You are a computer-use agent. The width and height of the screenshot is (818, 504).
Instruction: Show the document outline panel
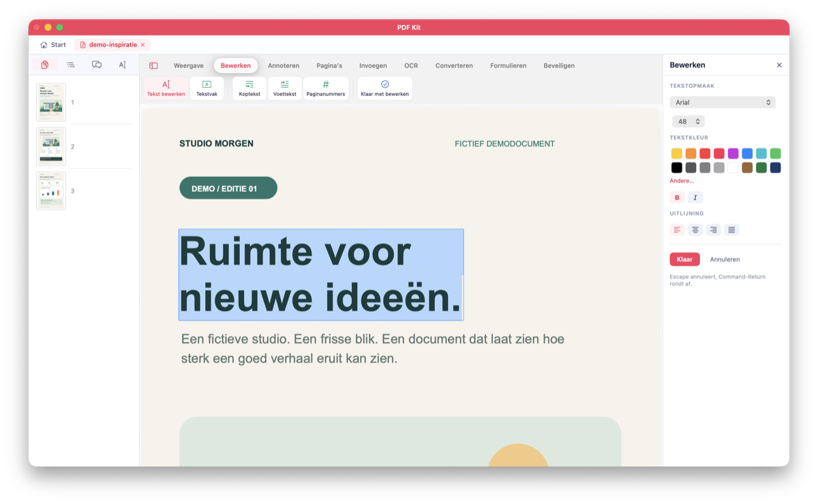click(71, 65)
